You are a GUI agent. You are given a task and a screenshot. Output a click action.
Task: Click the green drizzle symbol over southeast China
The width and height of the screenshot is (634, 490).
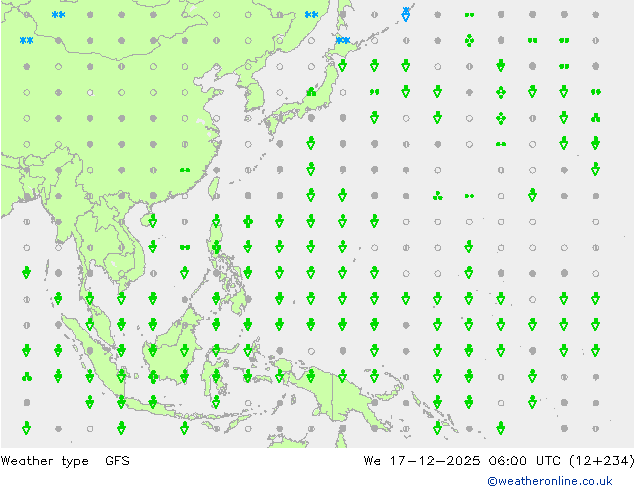[x=185, y=170]
